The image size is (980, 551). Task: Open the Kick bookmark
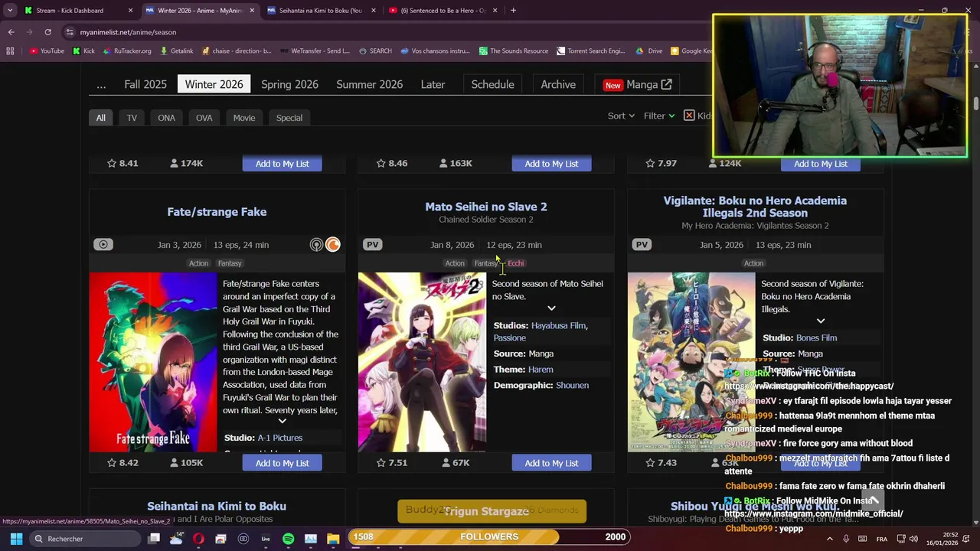coord(83,51)
